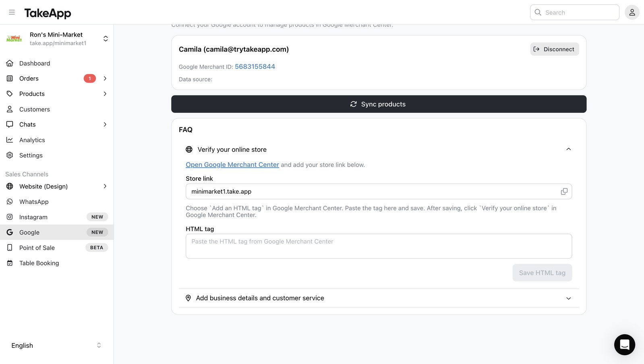Open the chat support widget
The width and height of the screenshot is (644, 364).
[624, 345]
